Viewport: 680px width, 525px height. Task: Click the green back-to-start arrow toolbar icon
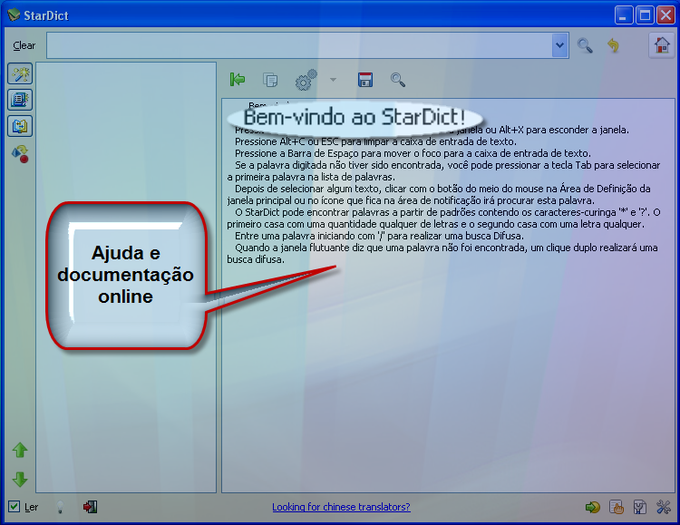(237, 80)
